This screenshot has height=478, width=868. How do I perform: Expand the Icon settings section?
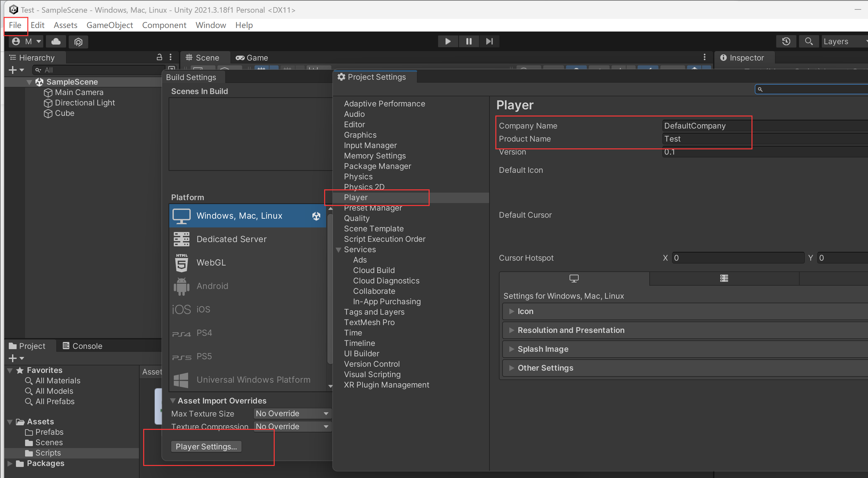click(x=685, y=311)
